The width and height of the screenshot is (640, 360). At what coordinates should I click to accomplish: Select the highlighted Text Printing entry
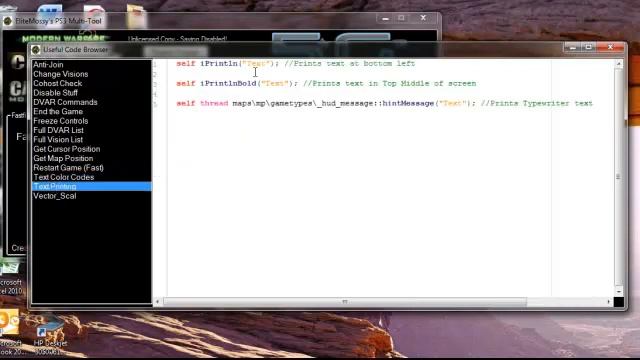[91, 187]
